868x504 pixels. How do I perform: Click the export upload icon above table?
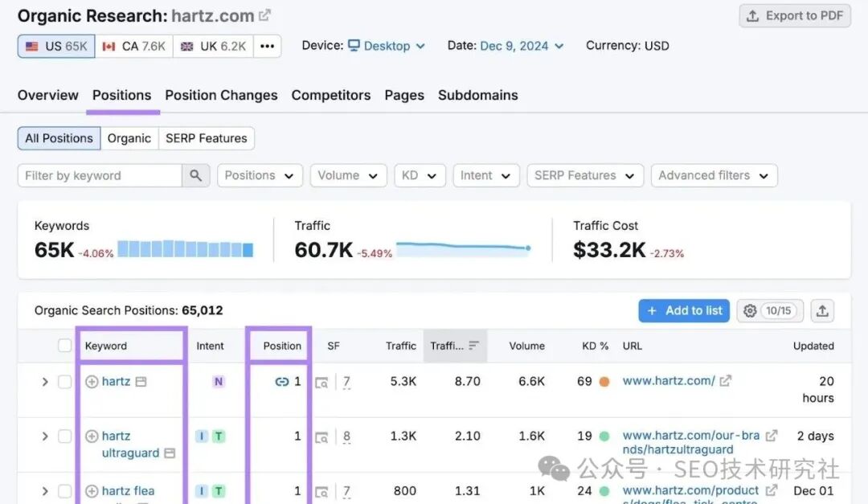click(822, 310)
